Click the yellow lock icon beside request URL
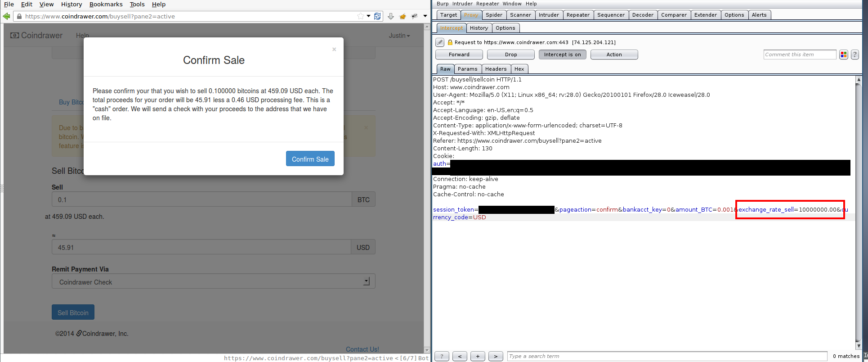 click(x=450, y=42)
